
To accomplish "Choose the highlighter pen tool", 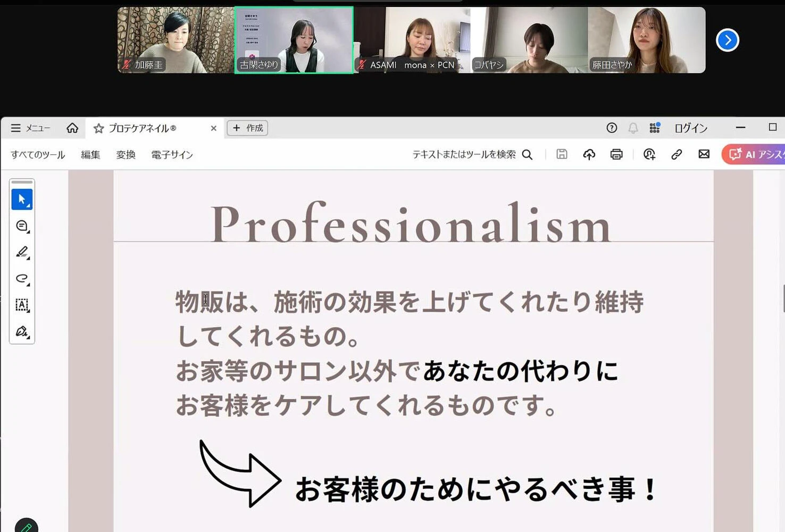I will point(22,252).
